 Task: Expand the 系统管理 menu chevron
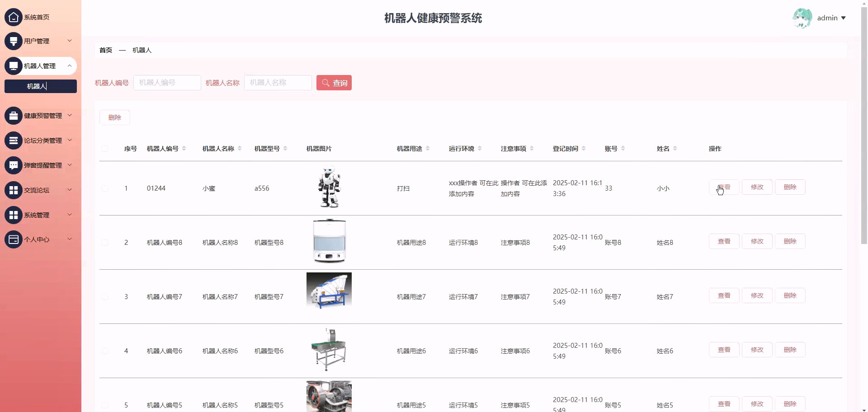pyautogui.click(x=70, y=215)
